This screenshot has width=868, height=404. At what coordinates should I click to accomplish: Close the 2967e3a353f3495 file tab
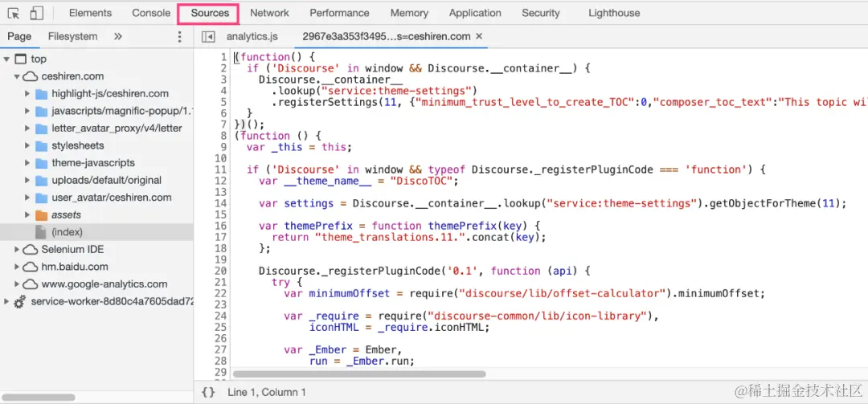479,36
